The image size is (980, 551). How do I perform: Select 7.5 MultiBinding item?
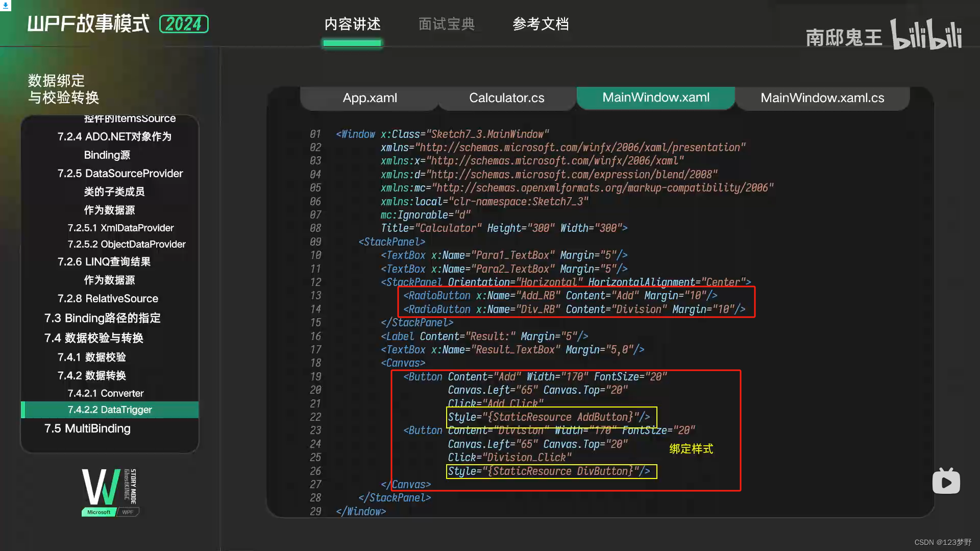[x=87, y=428]
